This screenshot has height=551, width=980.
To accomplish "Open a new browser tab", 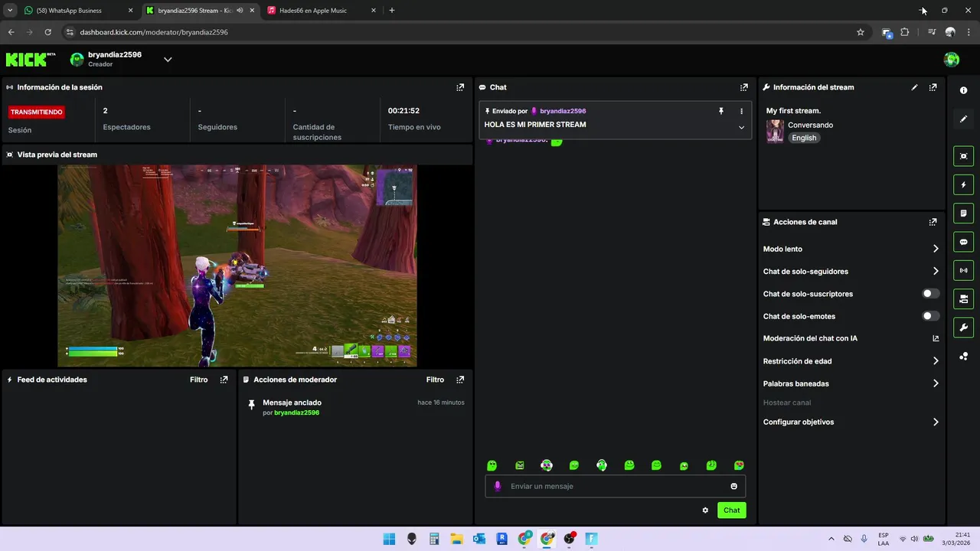I will (392, 11).
